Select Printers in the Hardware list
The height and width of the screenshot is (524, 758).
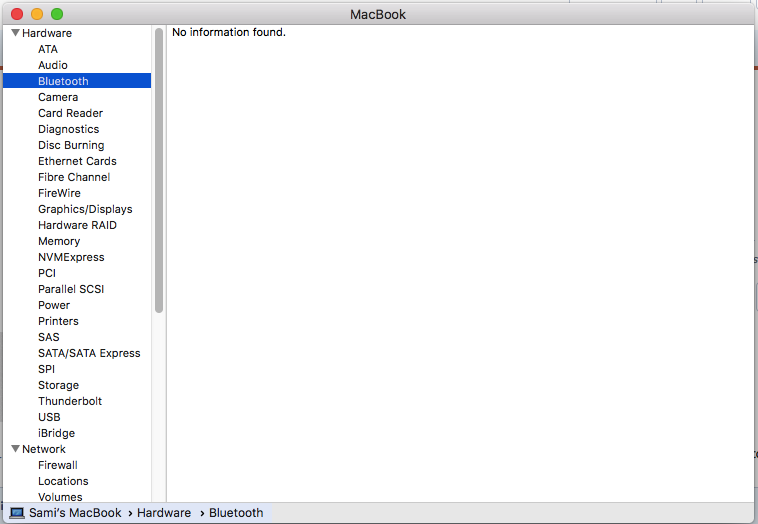(x=58, y=321)
